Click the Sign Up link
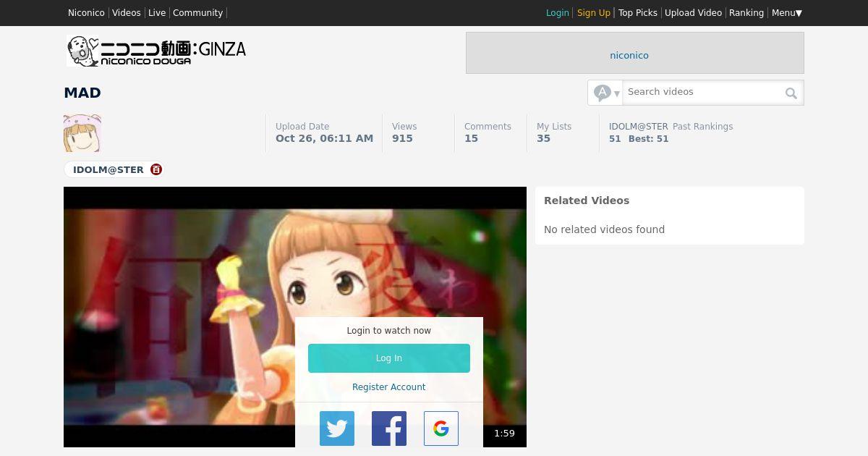868x456 pixels. 594,13
